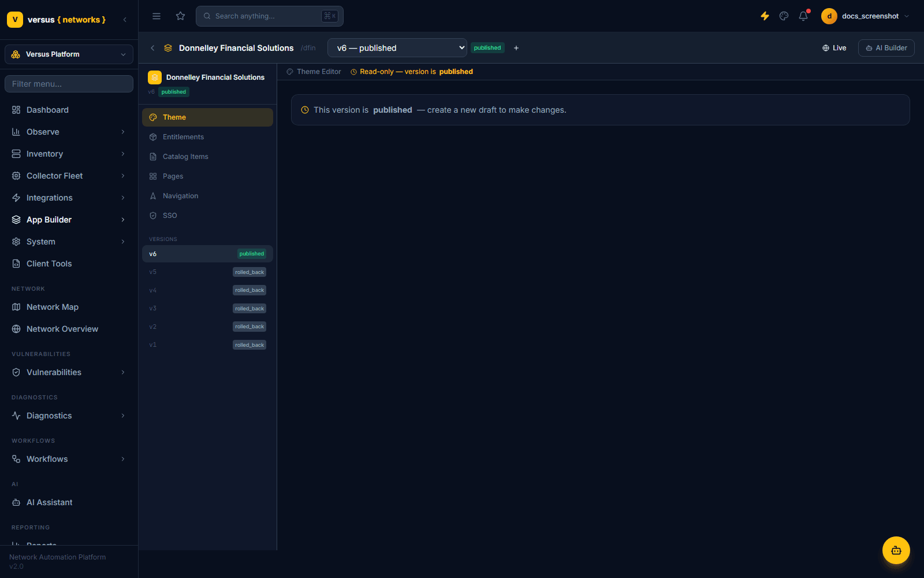Select the Entitlements tab
The width and height of the screenshot is (924, 578).
[207, 137]
